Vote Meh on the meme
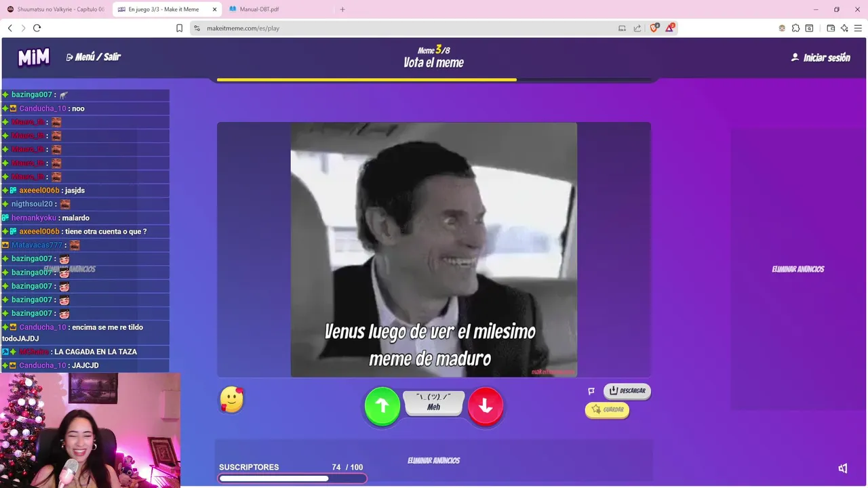Screen dimensions: 868x488 434,403
